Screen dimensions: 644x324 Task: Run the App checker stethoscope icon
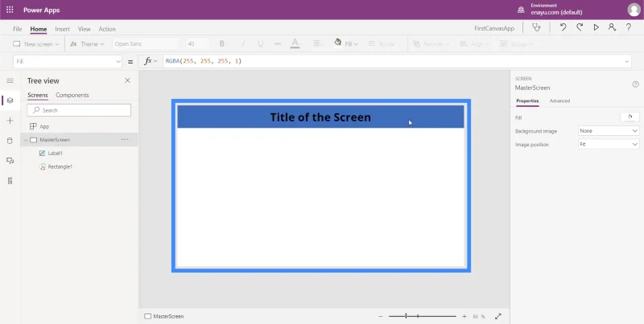tap(536, 27)
